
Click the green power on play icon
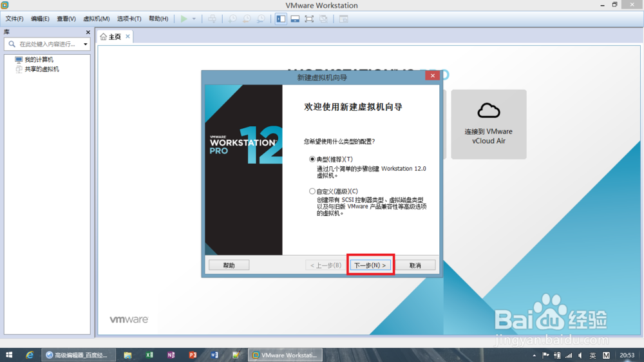point(184,19)
